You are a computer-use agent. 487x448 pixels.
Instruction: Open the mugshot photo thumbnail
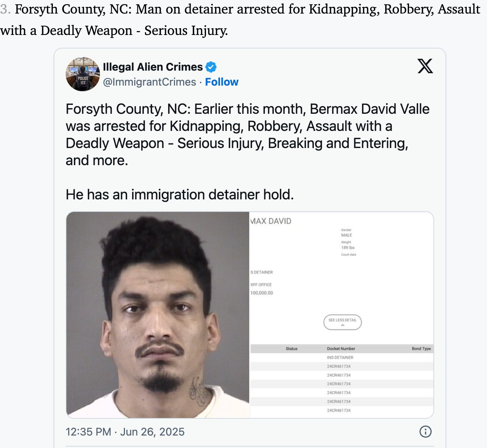(x=158, y=315)
